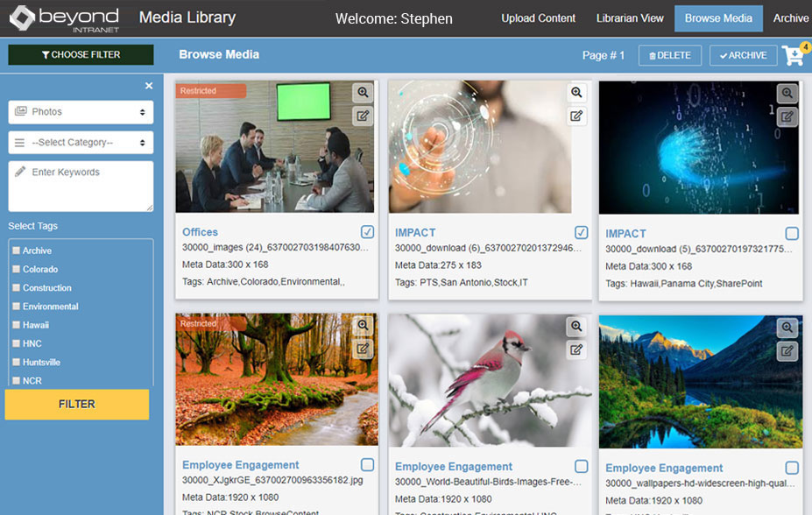Switch to Librarian View

[x=630, y=18]
